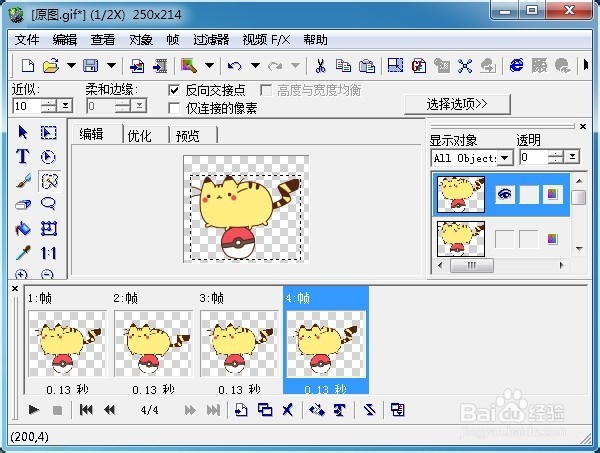This screenshot has height=453, width=600.
Task: Select the arrow Pick tool
Action: 23,132
